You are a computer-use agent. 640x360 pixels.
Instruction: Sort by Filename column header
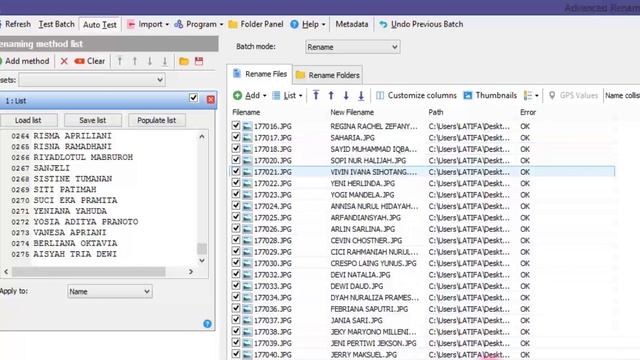coord(246,112)
